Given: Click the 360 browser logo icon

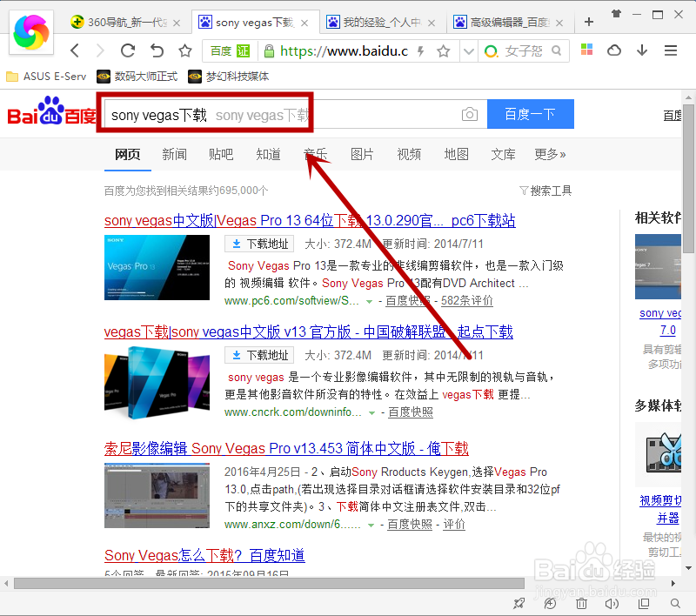Looking at the screenshot, I should pyautogui.click(x=31, y=32).
